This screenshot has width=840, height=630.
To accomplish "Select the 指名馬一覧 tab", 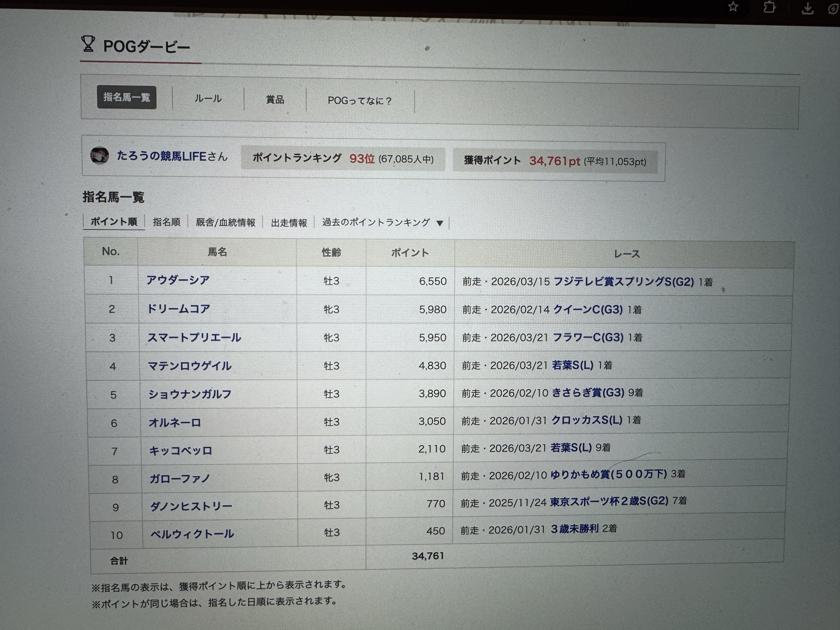I will click(x=127, y=97).
